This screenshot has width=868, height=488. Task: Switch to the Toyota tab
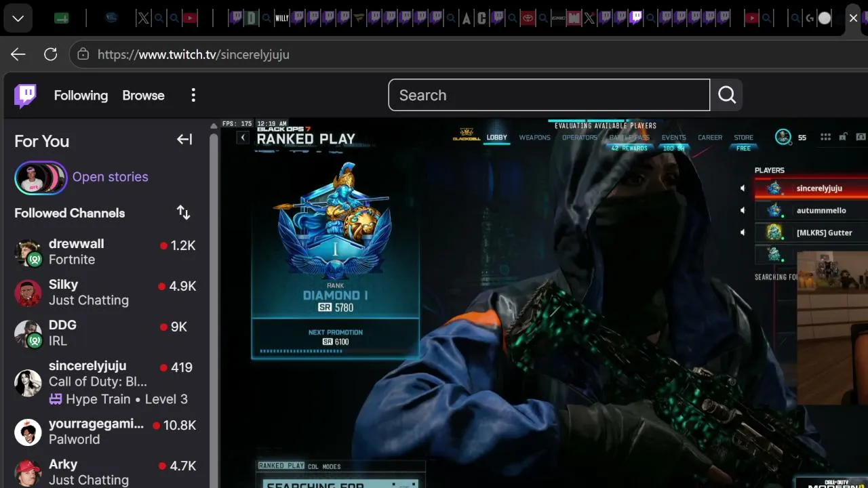pyautogui.click(x=528, y=18)
